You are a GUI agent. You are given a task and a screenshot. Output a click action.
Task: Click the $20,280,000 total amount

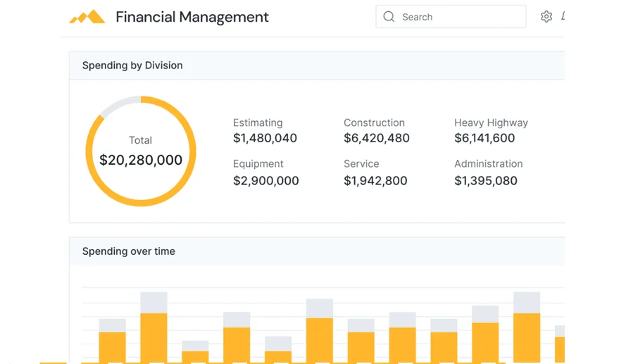click(x=141, y=161)
